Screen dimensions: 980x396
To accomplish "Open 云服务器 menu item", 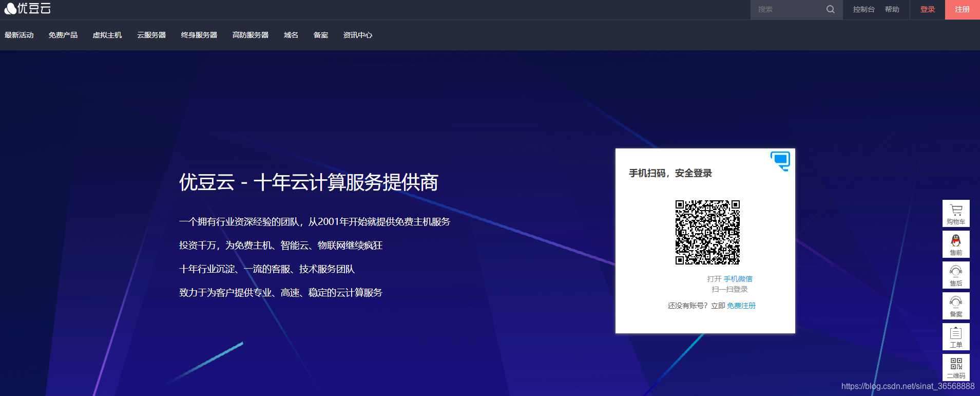I will click(x=151, y=35).
